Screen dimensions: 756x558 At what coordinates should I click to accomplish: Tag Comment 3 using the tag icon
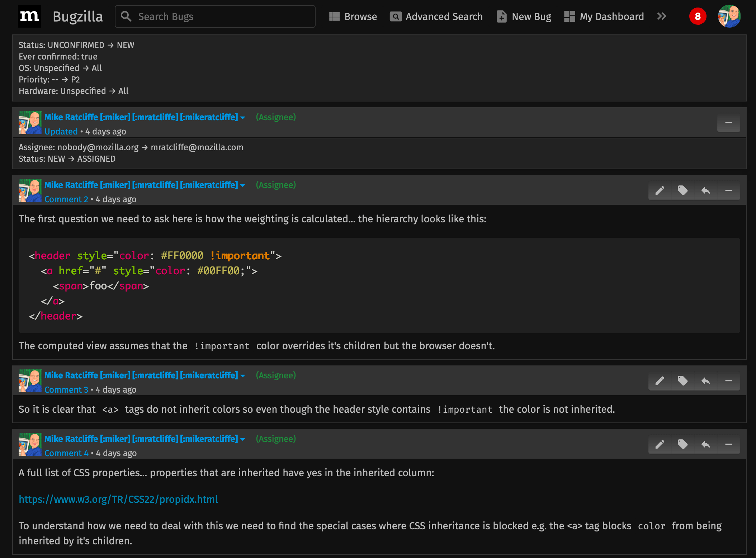(x=683, y=380)
